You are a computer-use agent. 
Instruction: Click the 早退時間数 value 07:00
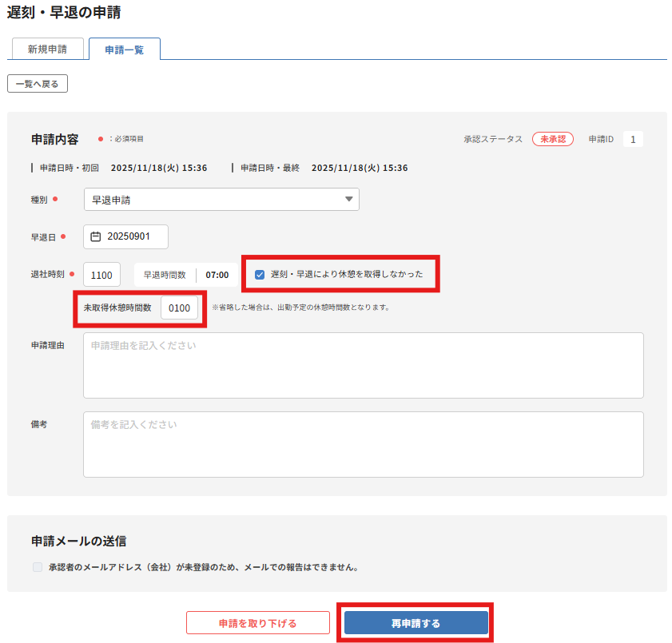pyautogui.click(x=217, y=275)
